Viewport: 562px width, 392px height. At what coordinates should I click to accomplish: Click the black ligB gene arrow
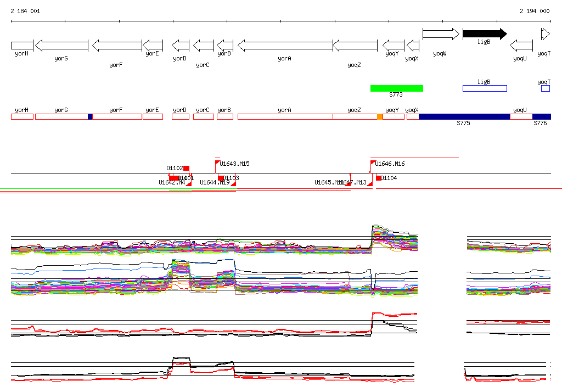[x=484, y=34]
